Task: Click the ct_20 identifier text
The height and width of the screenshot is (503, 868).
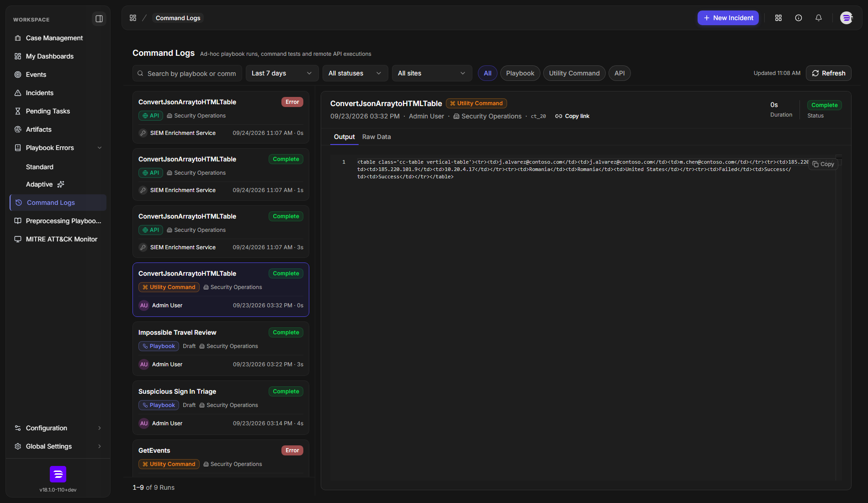Action: (538, 116)
